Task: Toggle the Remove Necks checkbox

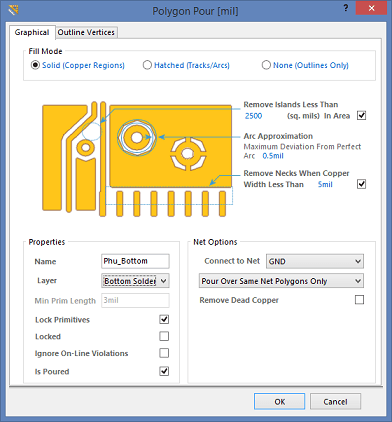Action: 362,184
